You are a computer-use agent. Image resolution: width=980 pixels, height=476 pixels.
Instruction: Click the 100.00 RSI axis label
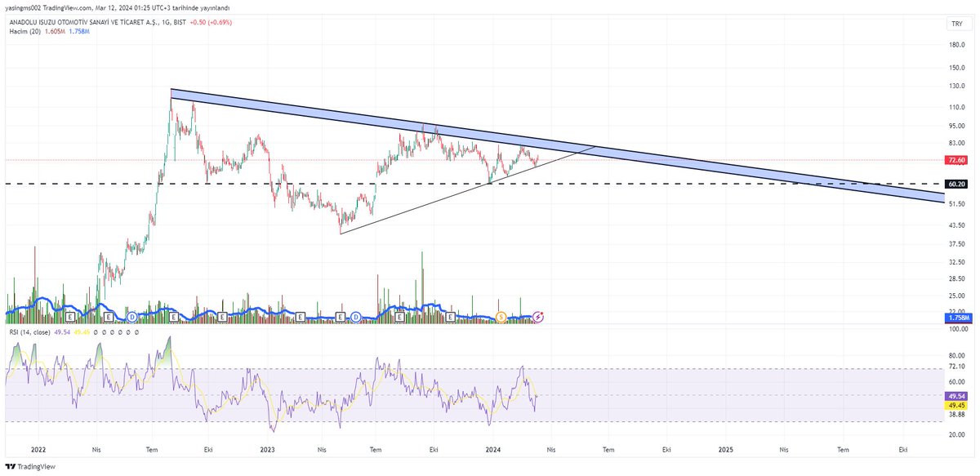957,330
